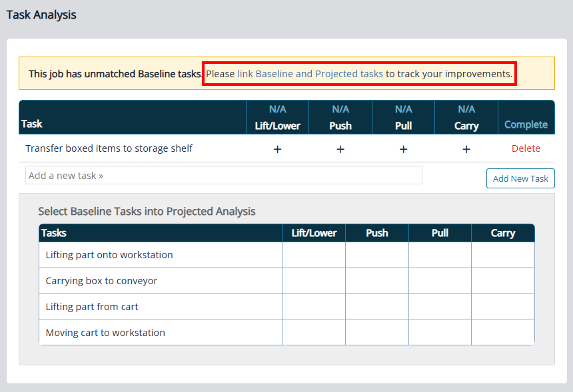
Task: Click Transfer boxed items to storage shelf task
Action: tap(109, 148)
